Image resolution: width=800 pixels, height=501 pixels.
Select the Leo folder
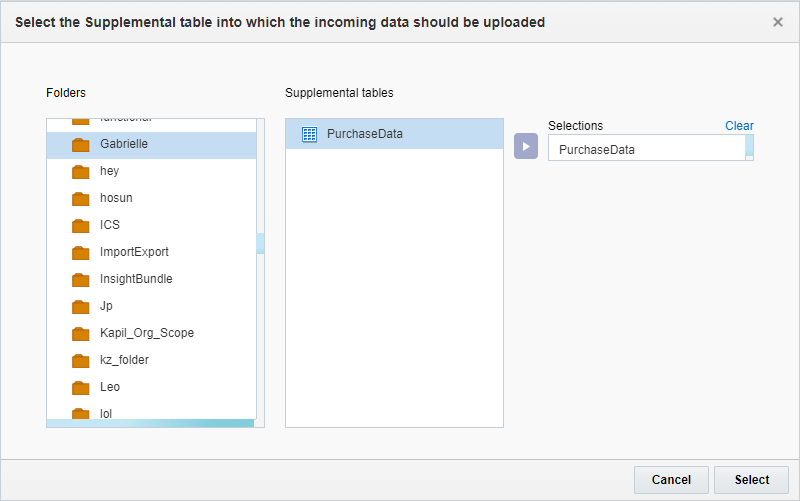click(109, 387)
